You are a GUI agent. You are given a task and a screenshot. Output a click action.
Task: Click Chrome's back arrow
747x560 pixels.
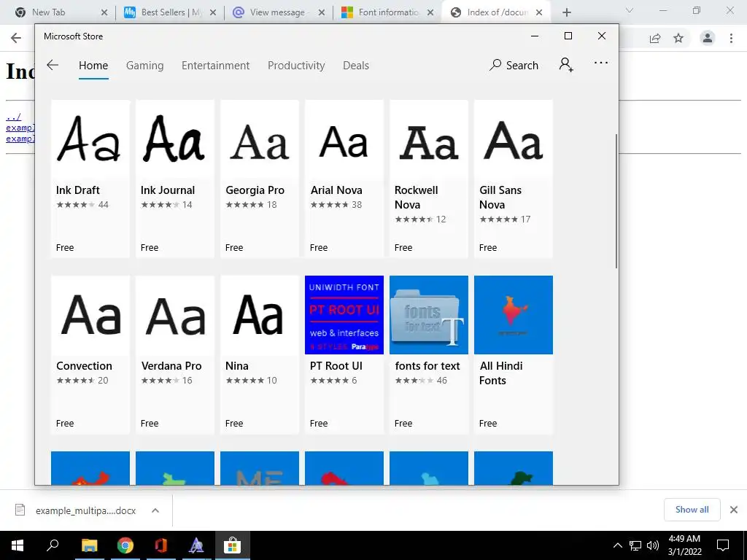[x=16, y=38]
